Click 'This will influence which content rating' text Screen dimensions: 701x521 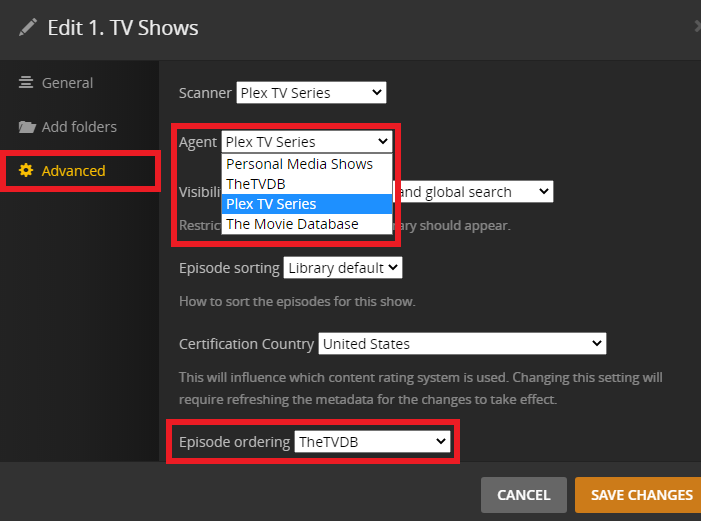421,388
